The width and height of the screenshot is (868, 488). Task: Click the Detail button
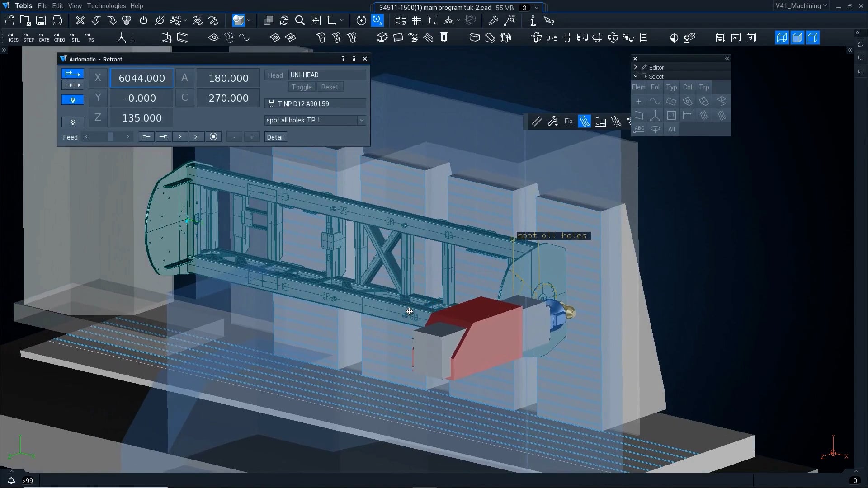(275, 137)
